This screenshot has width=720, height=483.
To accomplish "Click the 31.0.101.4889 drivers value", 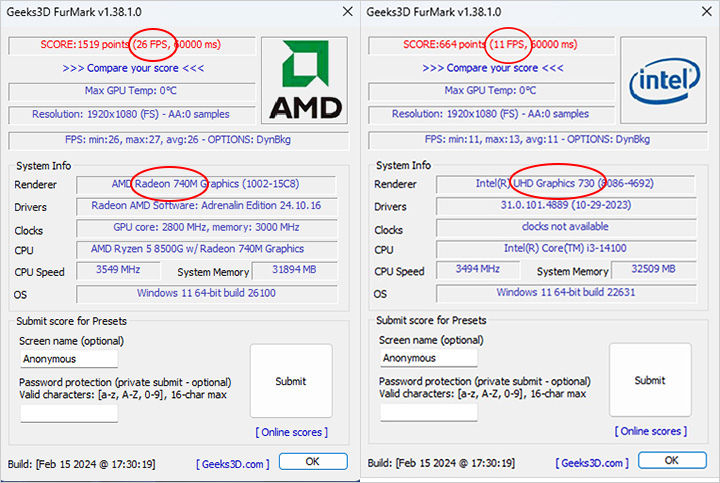I will pyautogui.click(x=566, y=205).
